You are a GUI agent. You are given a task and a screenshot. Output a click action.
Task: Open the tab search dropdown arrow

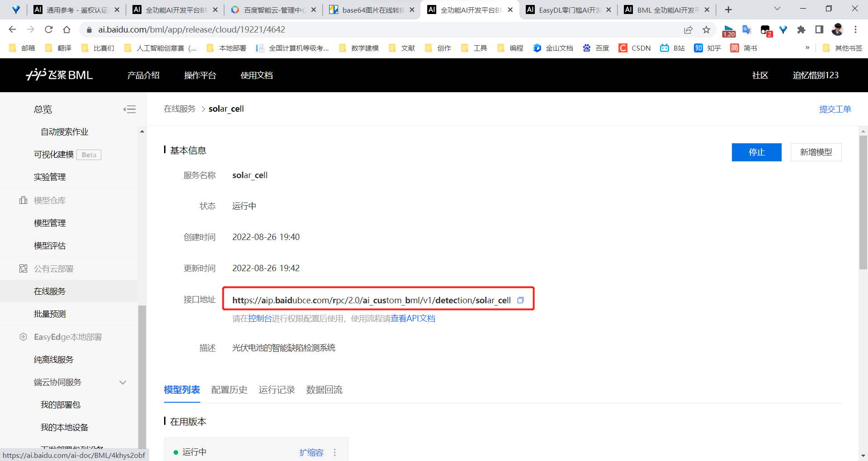[x=777, y=9]
